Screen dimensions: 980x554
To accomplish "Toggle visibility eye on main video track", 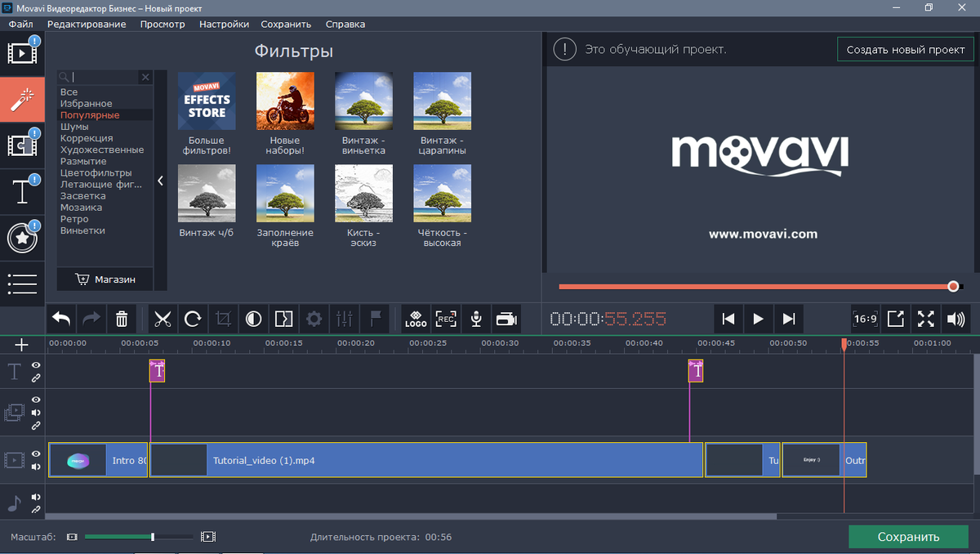I will [x=36, y=453].
